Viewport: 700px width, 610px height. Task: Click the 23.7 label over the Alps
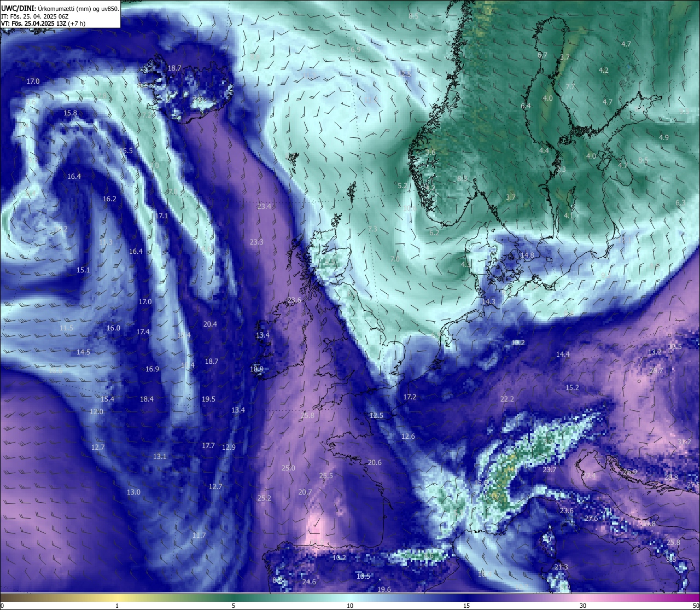(550, 469)
